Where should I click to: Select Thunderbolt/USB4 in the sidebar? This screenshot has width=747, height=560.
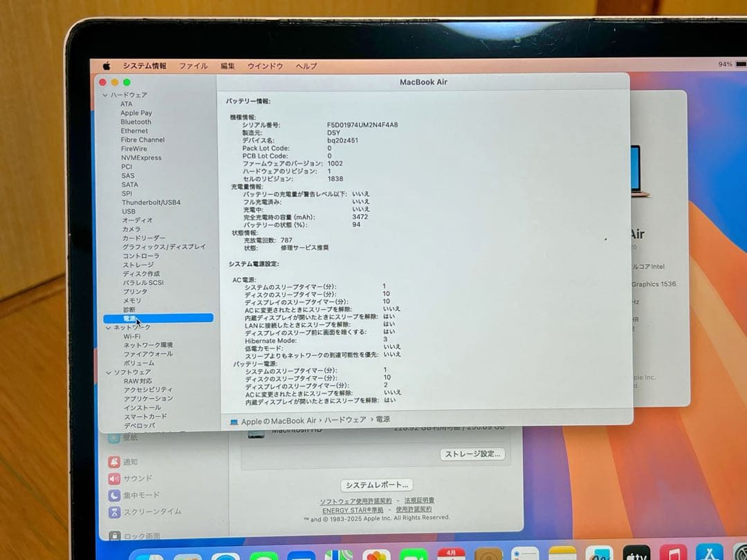click(151, 203)
